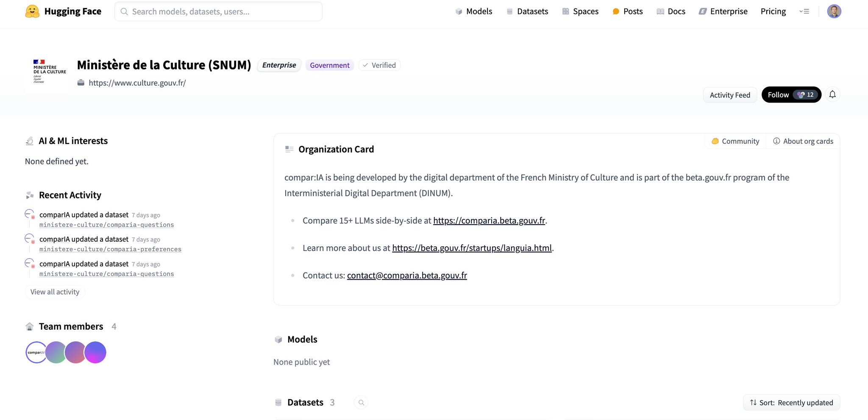Click the Ministère de la Culture (SNUM) title
The height and width of the screenshot is (420, 868).
164,65
